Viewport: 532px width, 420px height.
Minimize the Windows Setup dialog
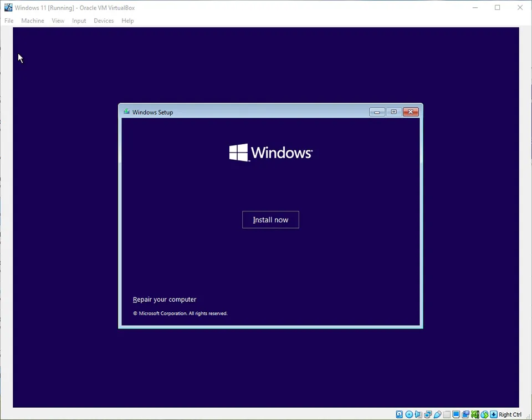[377, 112]
